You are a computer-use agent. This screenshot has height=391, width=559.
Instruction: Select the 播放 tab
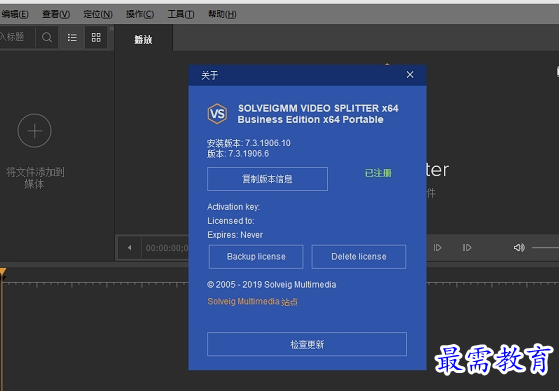tap(143, 39)
